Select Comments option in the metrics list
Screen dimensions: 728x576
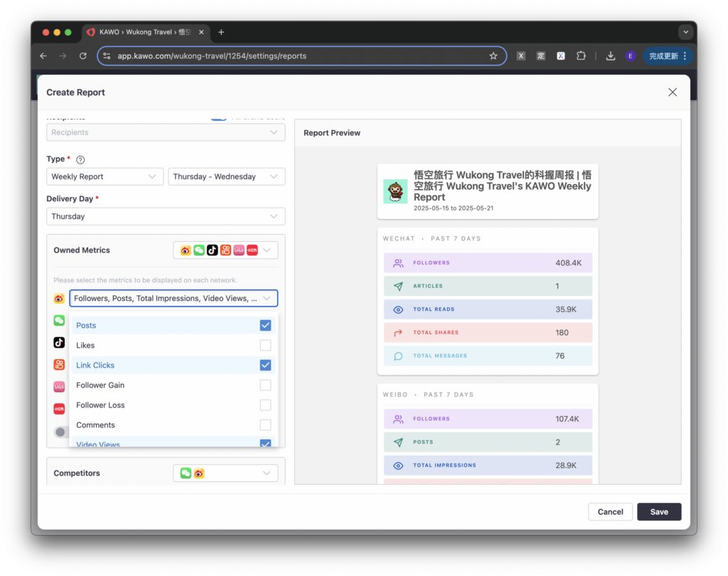pyautogui.click(x=95, y=425)
